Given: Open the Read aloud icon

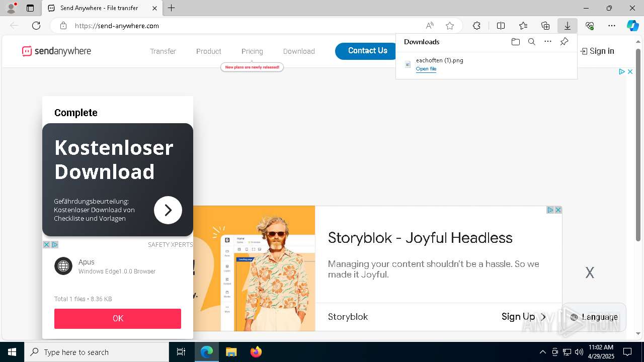Looking at the screenshot, I should (430, 26).
